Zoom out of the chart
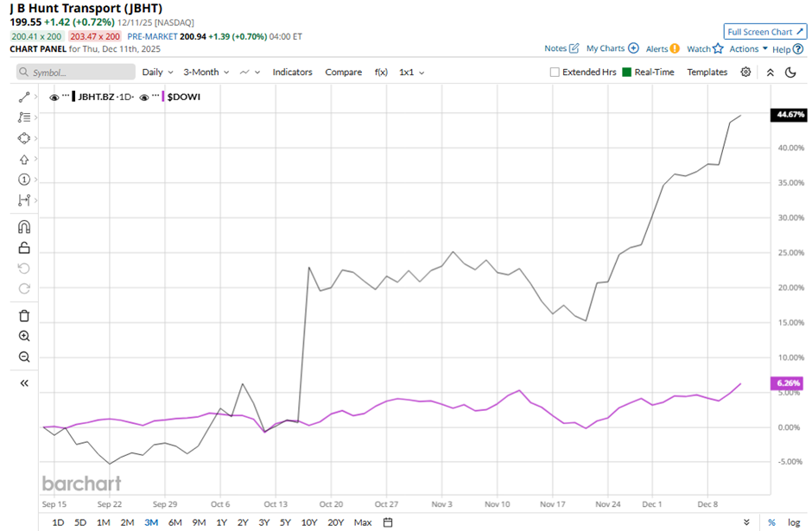Viewport: 812px width, 531px height. coord(24,357)
